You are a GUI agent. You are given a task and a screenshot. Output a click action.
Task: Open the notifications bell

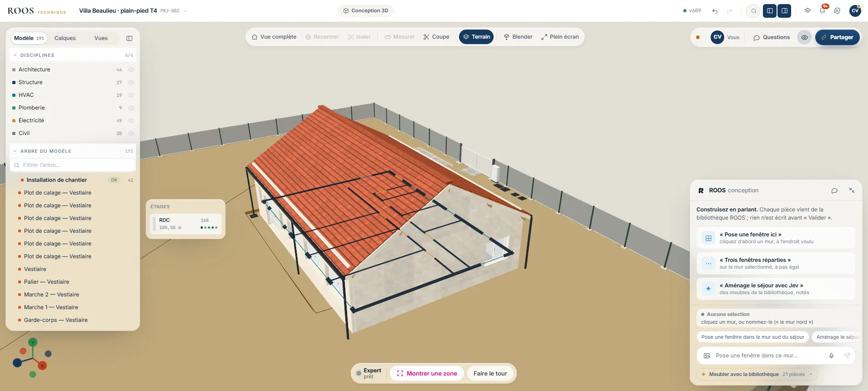pos(823,10)
